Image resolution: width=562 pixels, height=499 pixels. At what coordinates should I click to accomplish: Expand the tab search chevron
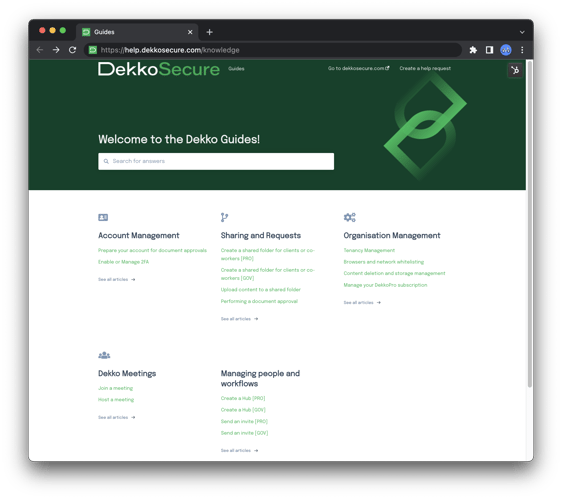522,32
